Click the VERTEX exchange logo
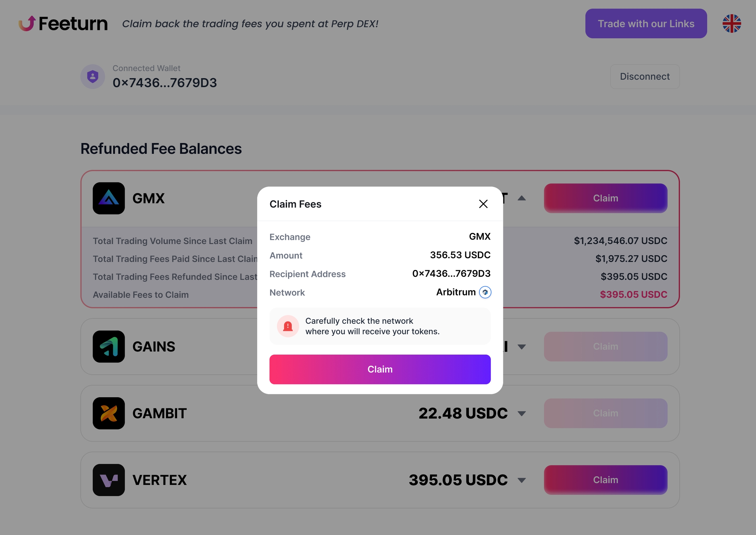Screen dimensions: 756x535 tap(109, 480)
